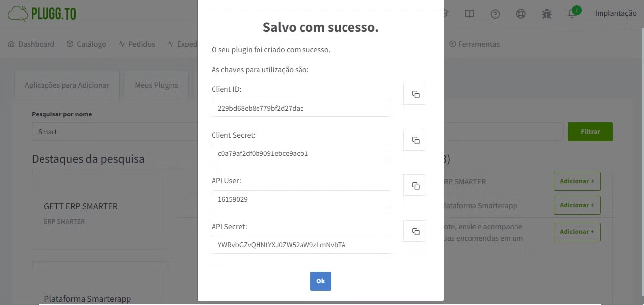Copy the API Secret value
644x305 pixels.
tap(414, 231)
